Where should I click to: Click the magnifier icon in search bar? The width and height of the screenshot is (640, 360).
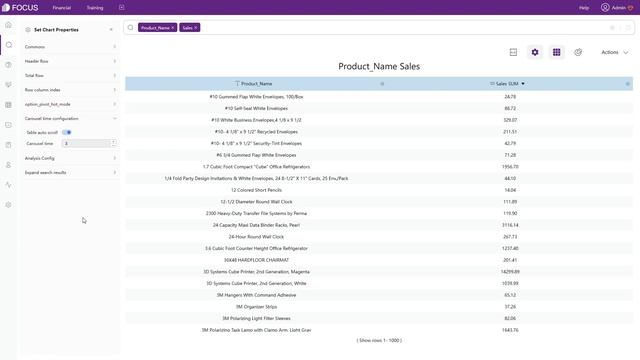pyautogui.click(x=131, y=28)
